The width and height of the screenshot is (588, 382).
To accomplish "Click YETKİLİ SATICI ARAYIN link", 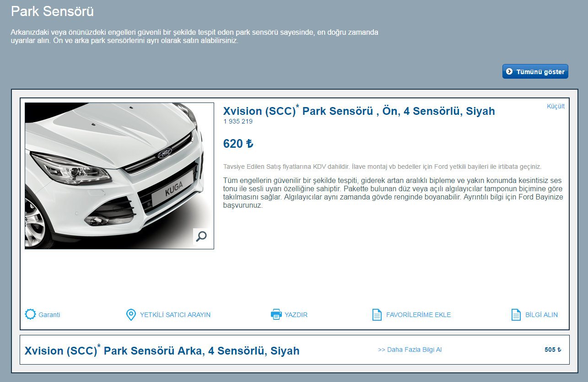I will 175,315.
